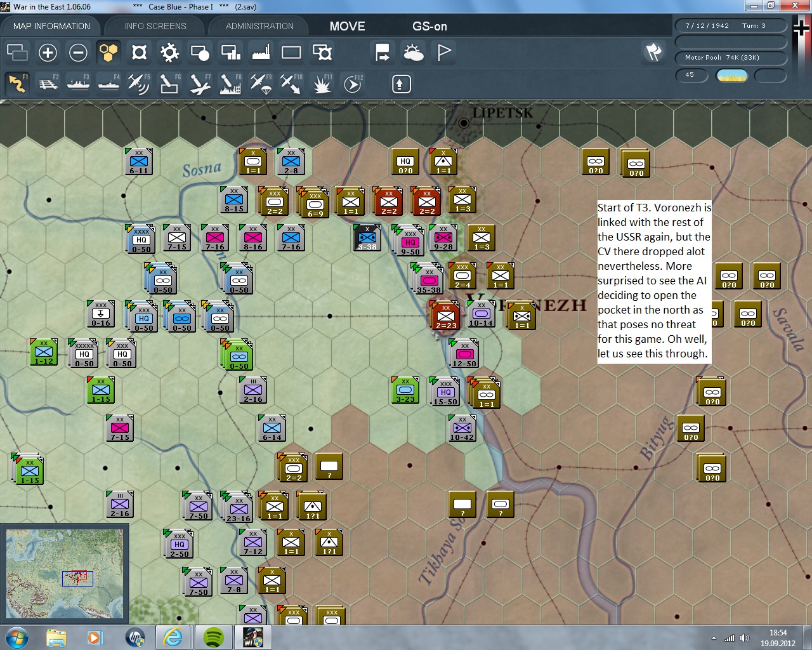Image resolution: width=812 pixels, height=650 pixels.
Task: Open the Windows Start menu
Action: (x=16, y=637)
